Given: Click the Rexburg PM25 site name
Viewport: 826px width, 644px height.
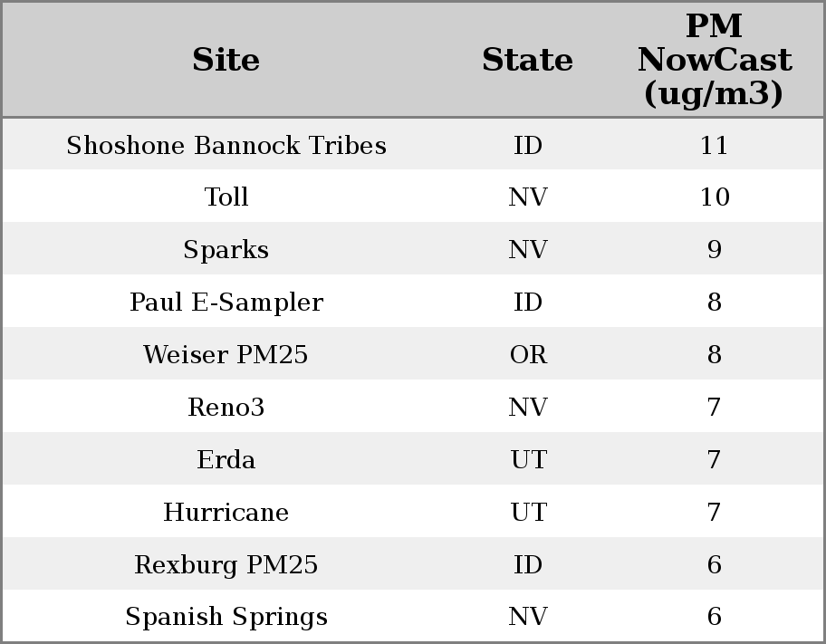Looking at the screenshot, I should (226, 565).
